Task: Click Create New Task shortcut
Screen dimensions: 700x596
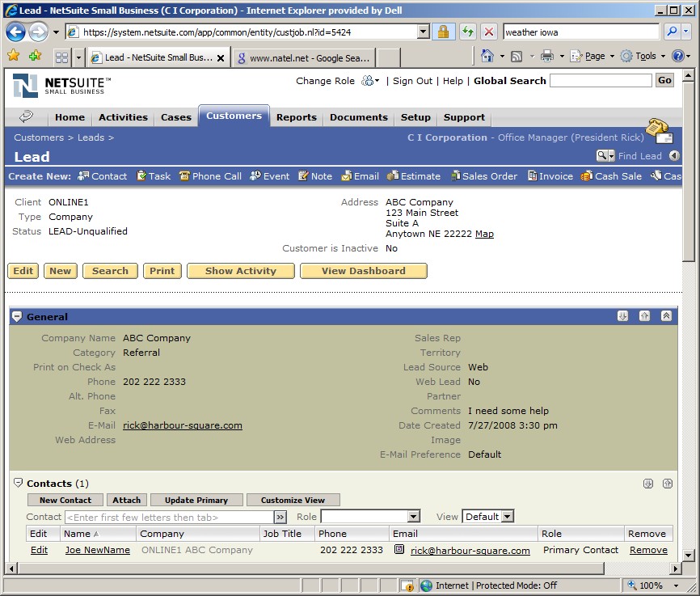Action: point(154,176)
